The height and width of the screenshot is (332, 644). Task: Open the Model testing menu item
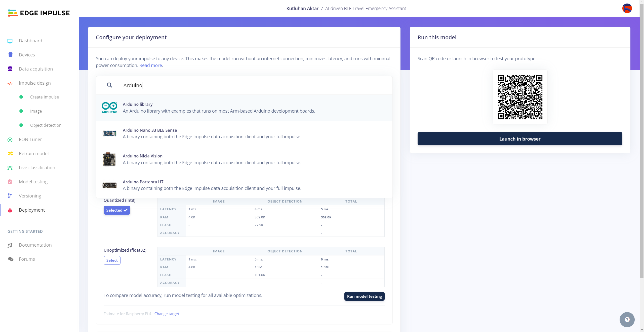point(33,182)
